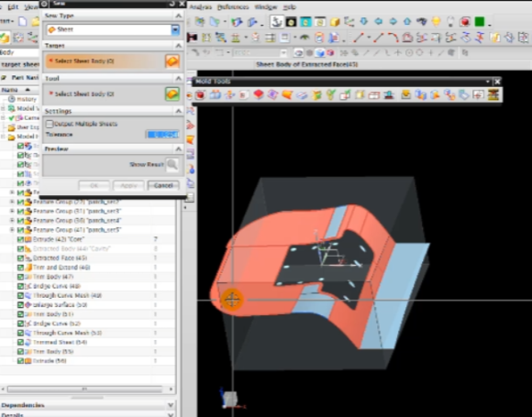Screen dimensions: 532x417
Task: Collapse the Tool section
Action: 179,78
